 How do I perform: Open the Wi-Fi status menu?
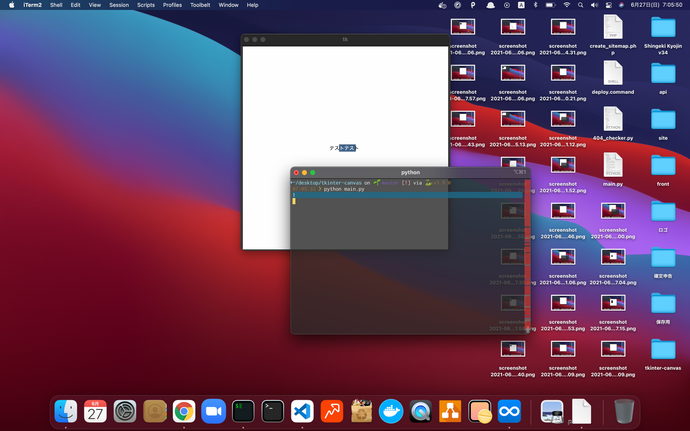[x=567, y=5]
